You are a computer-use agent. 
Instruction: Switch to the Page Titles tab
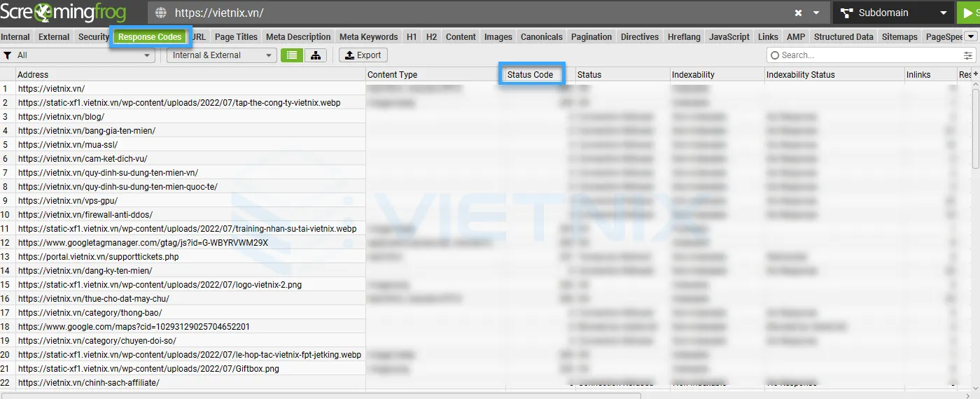[236, 37]
